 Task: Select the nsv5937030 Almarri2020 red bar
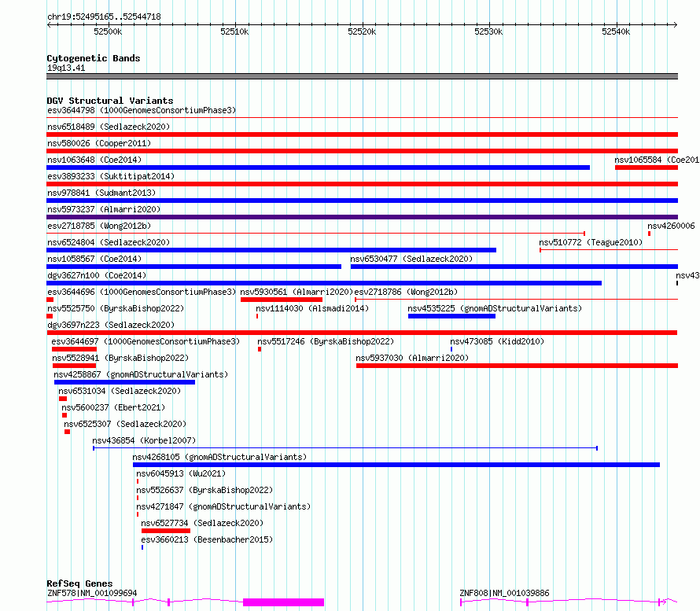(517, 366)
